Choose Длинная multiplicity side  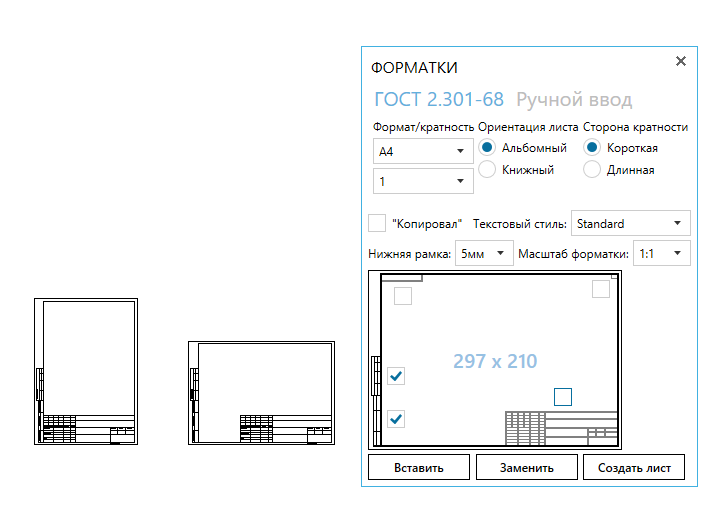point(592,170)
